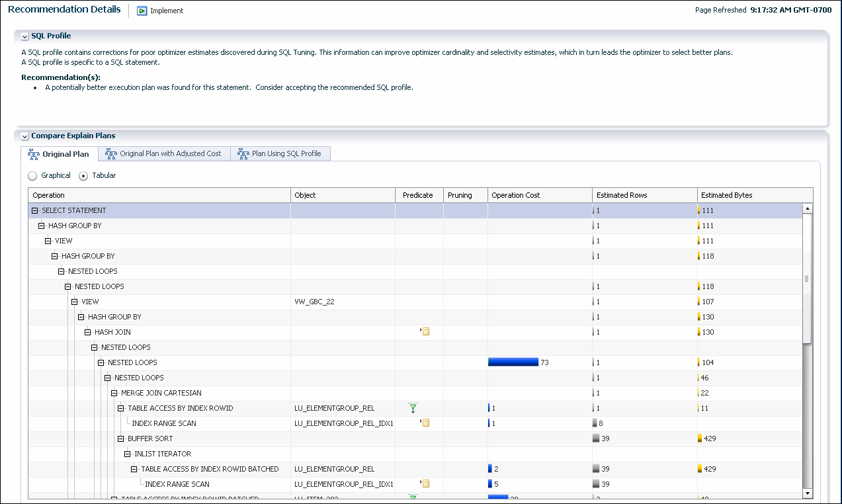Collapse the Compare Explain Plans section
Screen dimensions: 842x504
click(25, 136)
